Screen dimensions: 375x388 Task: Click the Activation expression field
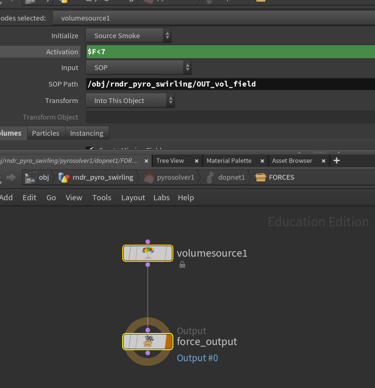tap(231, 52)
